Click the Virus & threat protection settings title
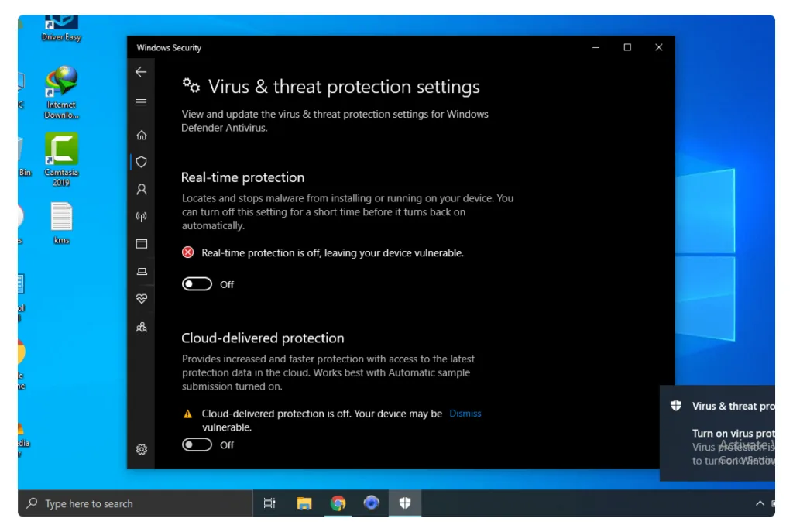793x532 pixels. (344, 87)
